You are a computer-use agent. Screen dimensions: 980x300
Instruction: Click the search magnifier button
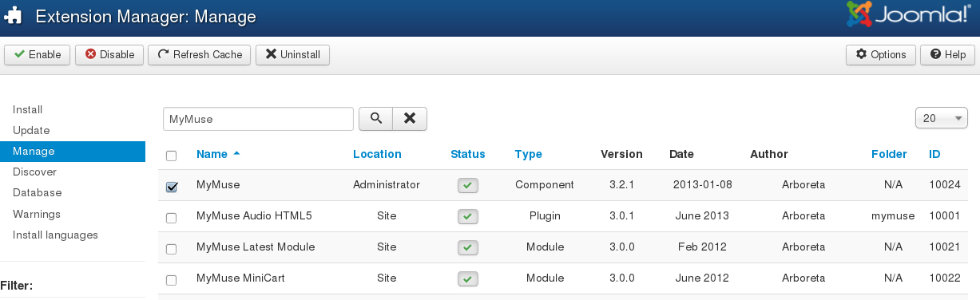(375, 118)
